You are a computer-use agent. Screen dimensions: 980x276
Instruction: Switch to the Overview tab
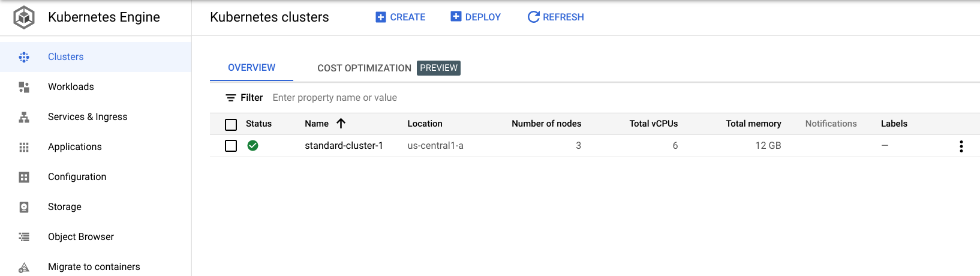point(251,68)
